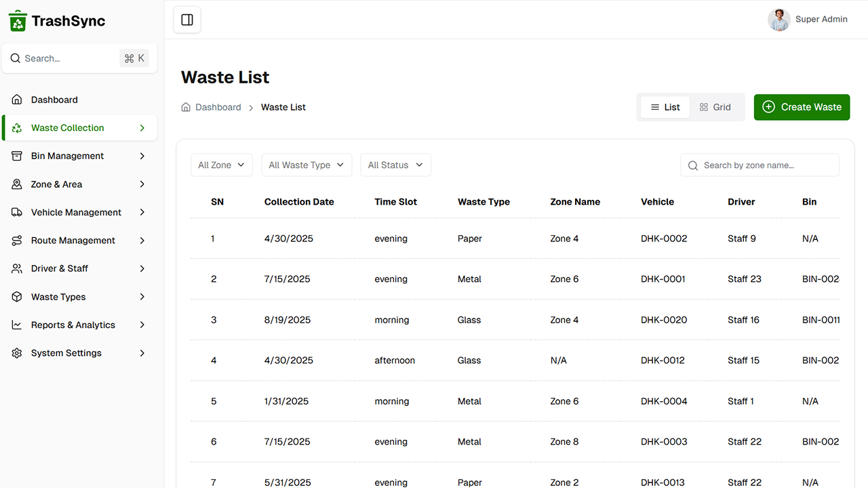Open Zone & Area using its icon
This screenshot has height=488, width=868.
[16, 184]
